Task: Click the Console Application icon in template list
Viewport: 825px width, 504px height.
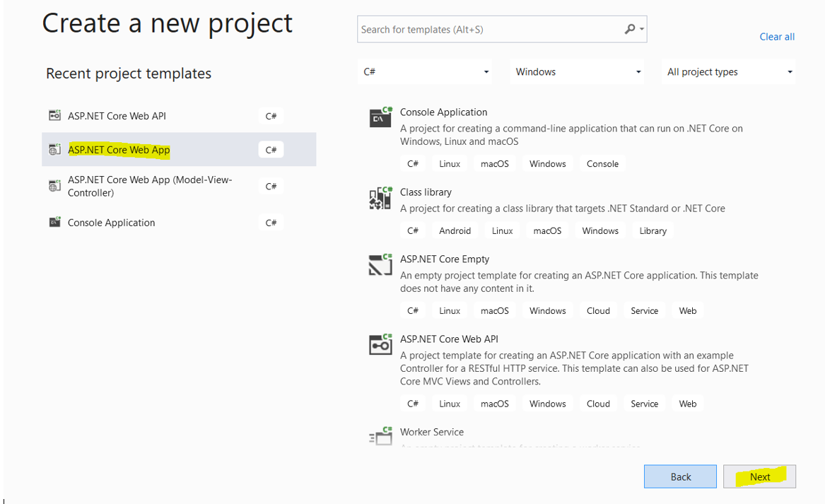Action: pyautogui.click(x=380, y=117)
